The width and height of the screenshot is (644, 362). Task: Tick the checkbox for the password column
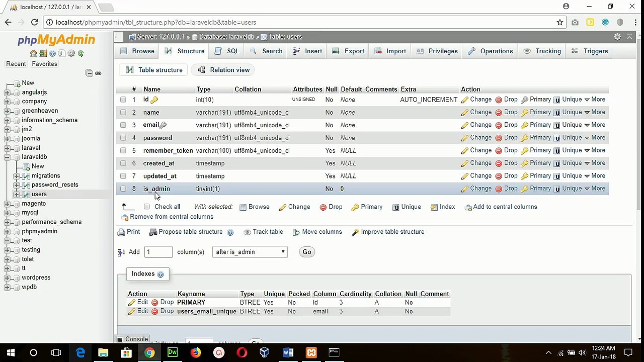pos(123,138)
